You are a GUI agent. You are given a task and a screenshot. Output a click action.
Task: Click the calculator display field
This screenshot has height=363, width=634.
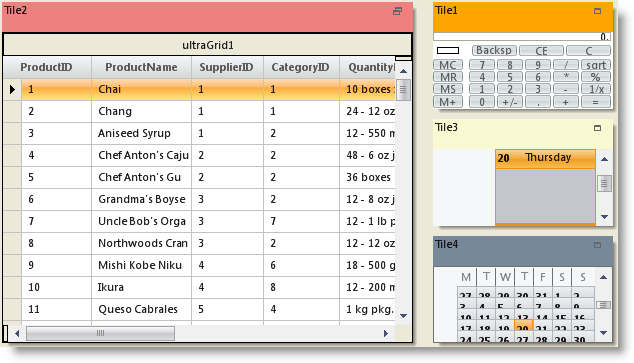tap(522, 37)
